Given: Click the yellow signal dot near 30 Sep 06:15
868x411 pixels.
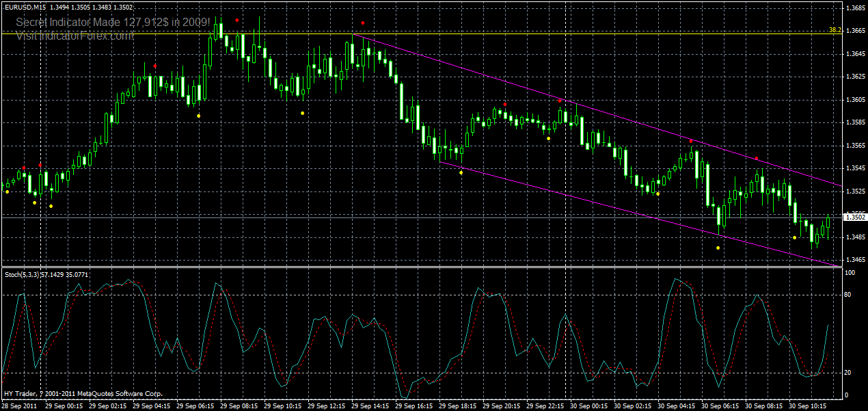Looking at the screenshot, I should (718, 248).
